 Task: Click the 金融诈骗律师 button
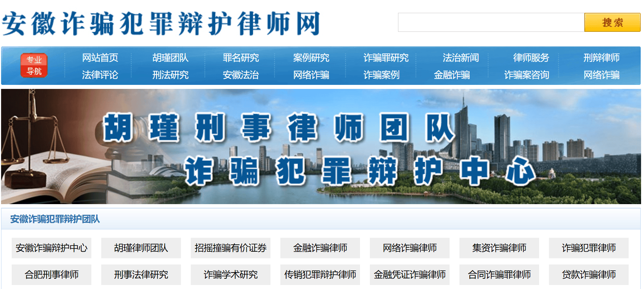coord(320,248)
